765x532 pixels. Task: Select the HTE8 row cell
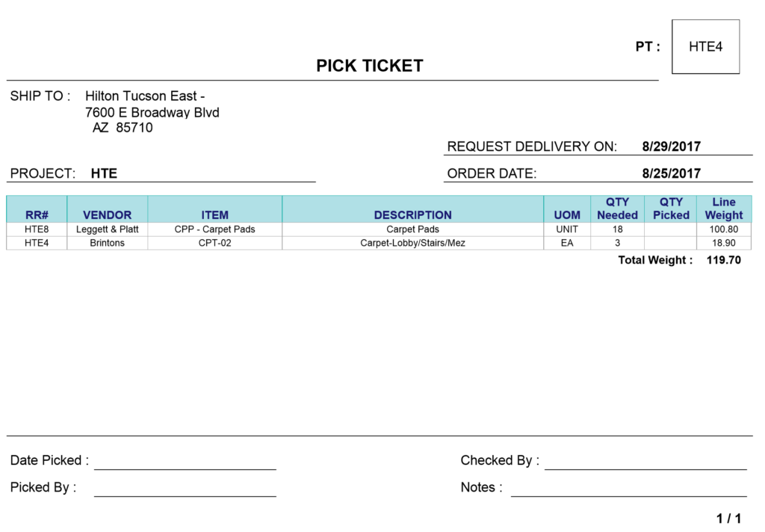click(37, 229)
